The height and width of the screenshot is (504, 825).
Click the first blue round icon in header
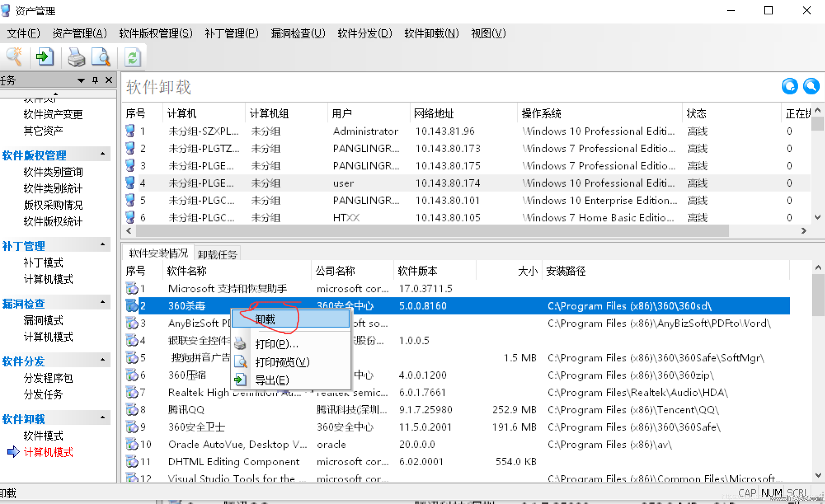click(x=790, y=86)
